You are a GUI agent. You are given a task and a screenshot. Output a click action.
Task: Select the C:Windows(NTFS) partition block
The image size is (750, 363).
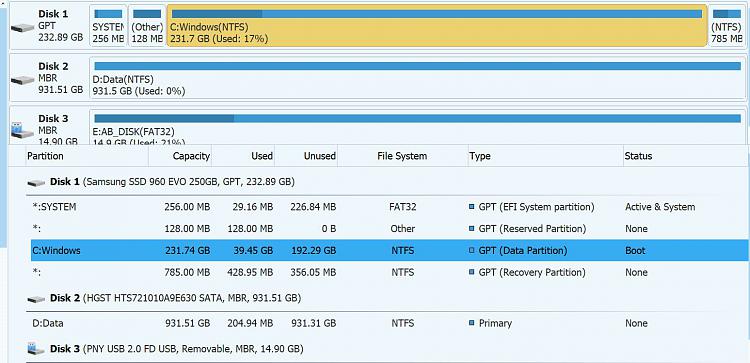(x=437, y=26)
